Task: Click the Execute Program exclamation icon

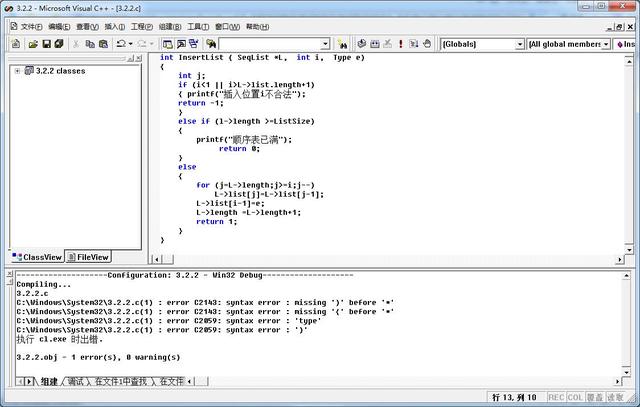Action: (x=401, y=44)
